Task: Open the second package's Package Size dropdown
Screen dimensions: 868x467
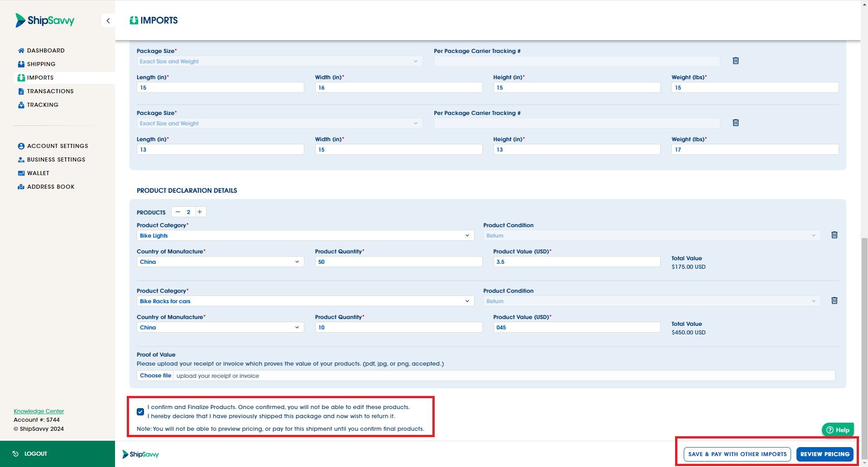Action: coord(279,124)
